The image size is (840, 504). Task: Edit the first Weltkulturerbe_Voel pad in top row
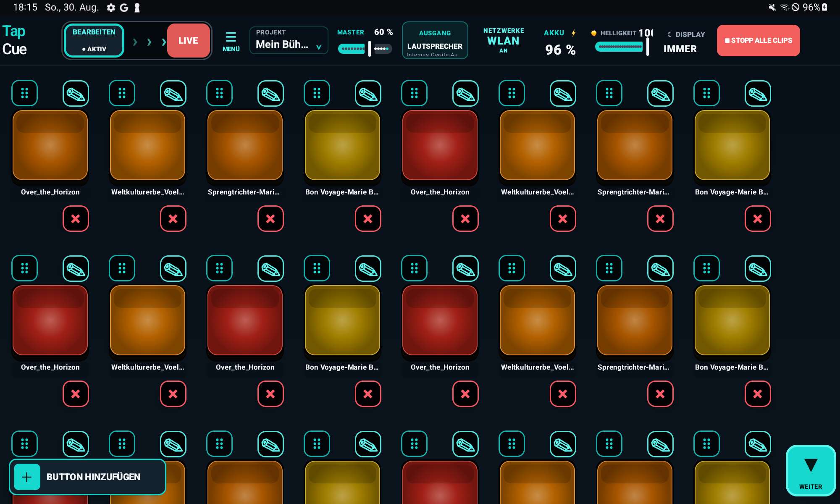tap(173, 93)
